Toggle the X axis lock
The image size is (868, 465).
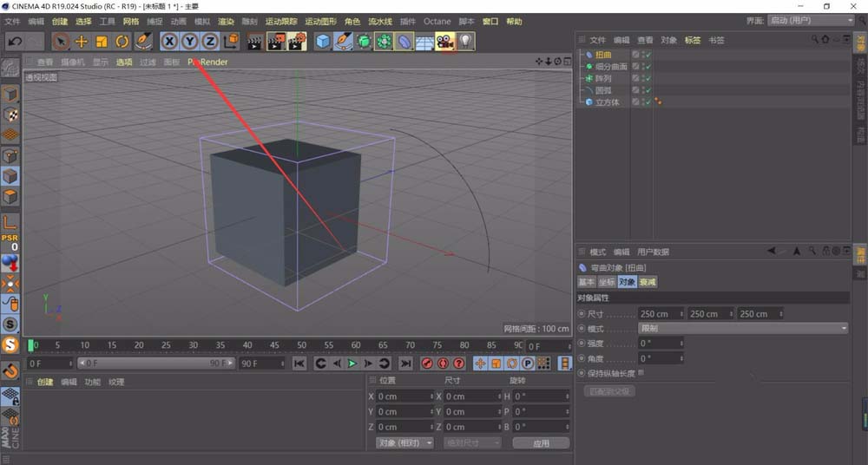pos(169,41)
